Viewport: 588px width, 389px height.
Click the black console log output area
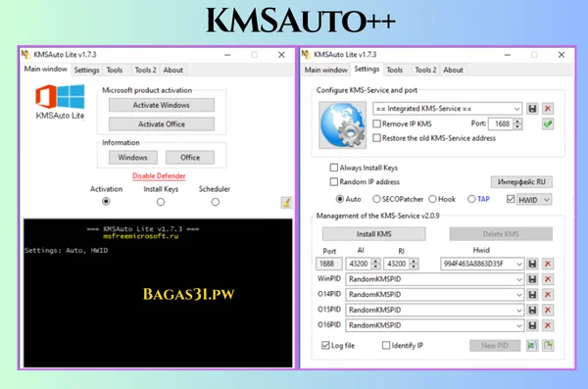click(x=158, y=293)
